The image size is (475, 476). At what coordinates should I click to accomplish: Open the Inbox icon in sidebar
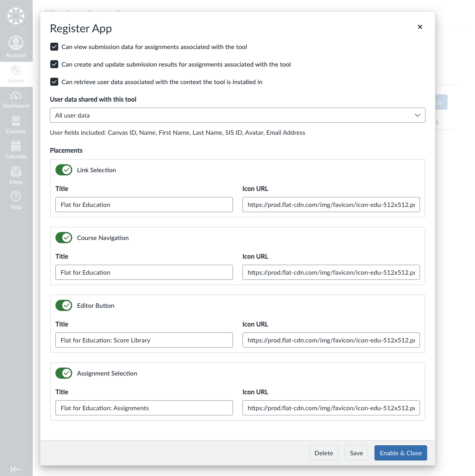pyautogui.click(x=16, y=171)
